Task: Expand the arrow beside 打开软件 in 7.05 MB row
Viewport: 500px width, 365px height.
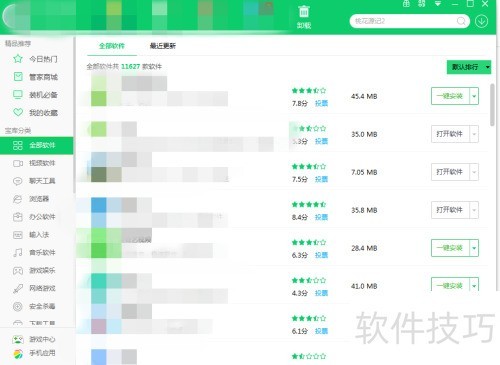Action: [474, 172]
